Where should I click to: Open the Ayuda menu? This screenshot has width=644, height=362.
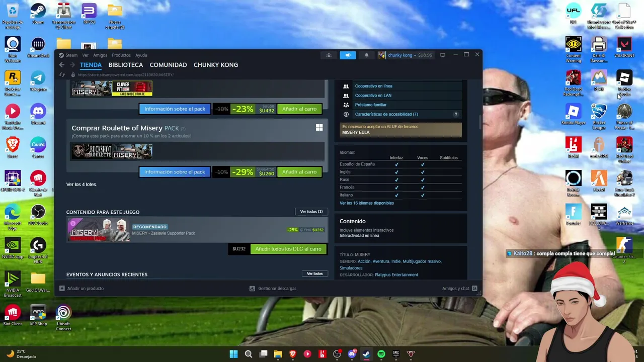point(141,55)
